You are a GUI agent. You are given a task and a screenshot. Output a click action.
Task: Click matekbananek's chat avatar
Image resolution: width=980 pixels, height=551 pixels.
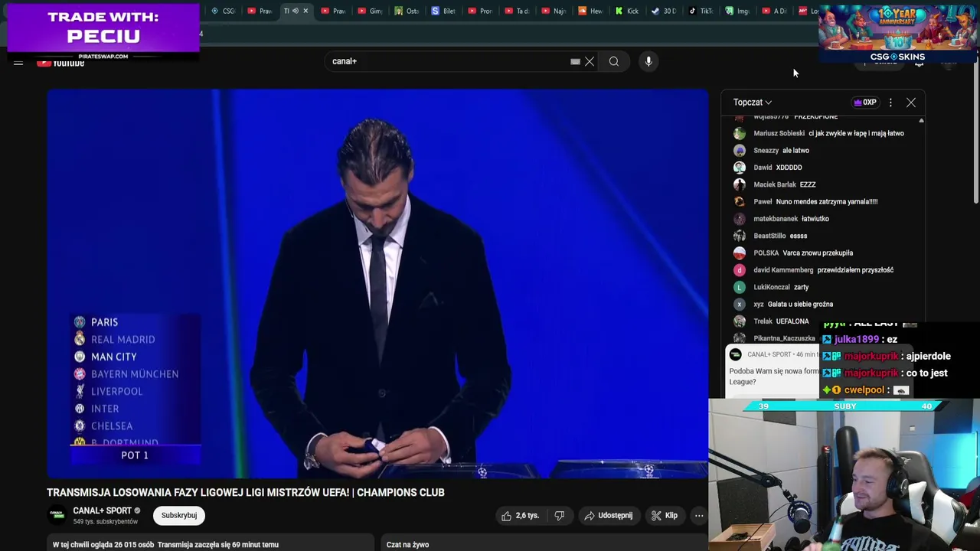pyautogui.click(x=739, y=219)
